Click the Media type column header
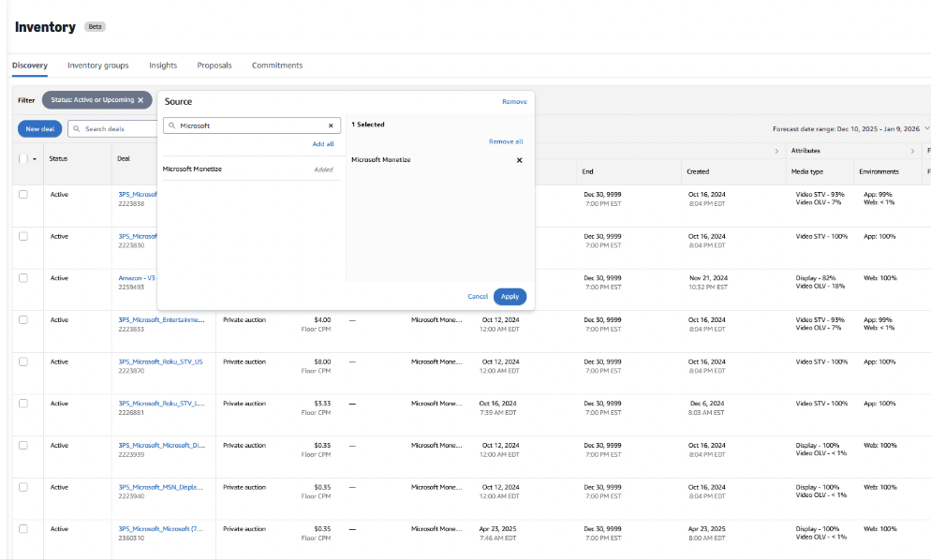The height and width of the screenshot is (560, 931). (807, 171)
